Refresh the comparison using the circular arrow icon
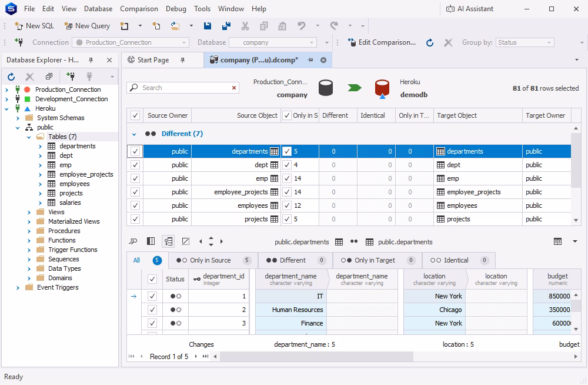Screen dimensions: 588x385 pyautogui.click(x=430, y=42)
